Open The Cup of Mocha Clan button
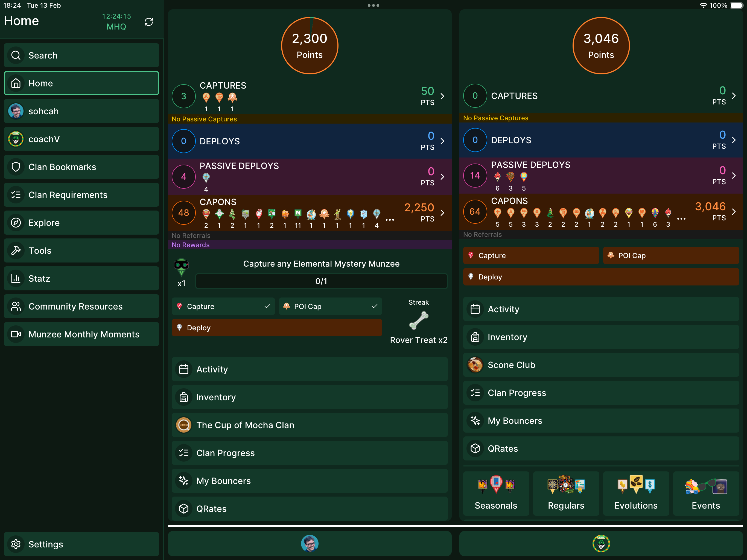The width and height of the screenshot is (747, 560). click(x=310, y=425)
